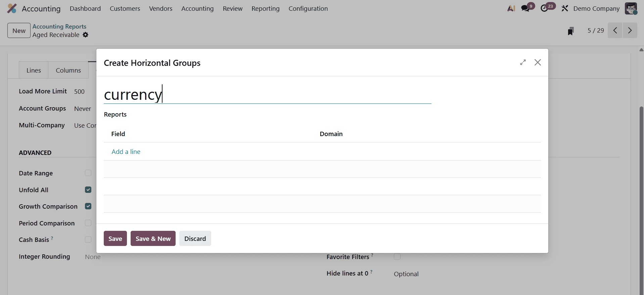Open the activities clock icon
Viewport: 644px width, 295px height.
pos(544,8)
